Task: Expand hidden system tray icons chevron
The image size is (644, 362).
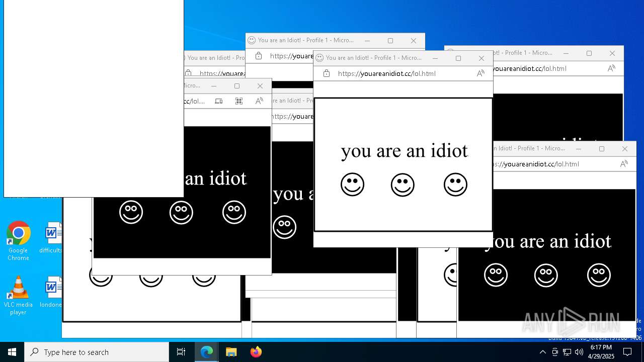Action: (542, 352)
